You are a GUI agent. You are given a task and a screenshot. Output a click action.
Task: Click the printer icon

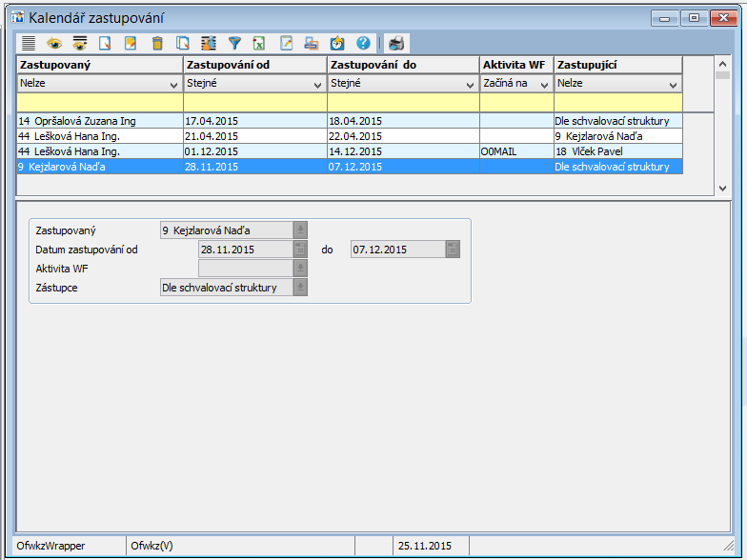(x=396, y=43)
